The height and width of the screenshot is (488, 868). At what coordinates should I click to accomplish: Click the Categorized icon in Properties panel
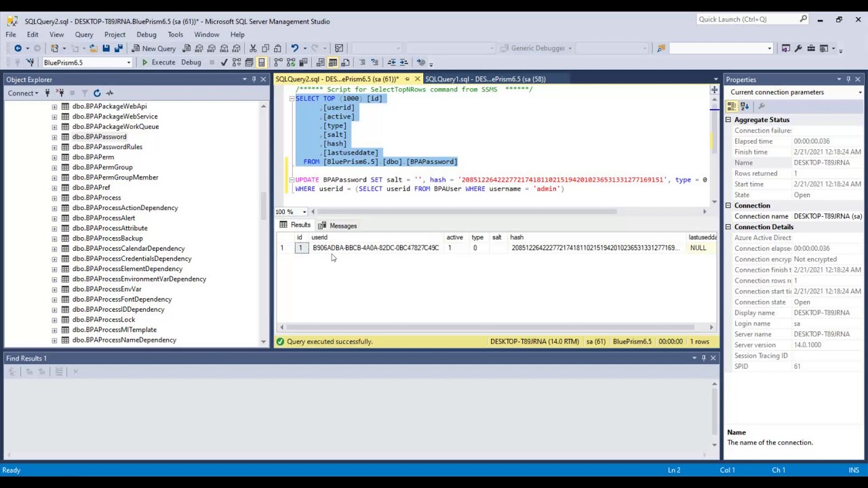click(x=732, y=106)
